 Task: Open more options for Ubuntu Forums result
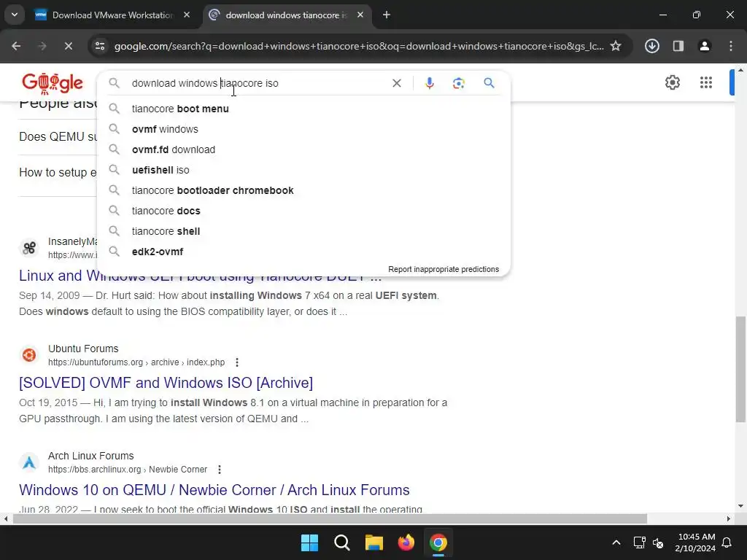(x=237, y=362)
